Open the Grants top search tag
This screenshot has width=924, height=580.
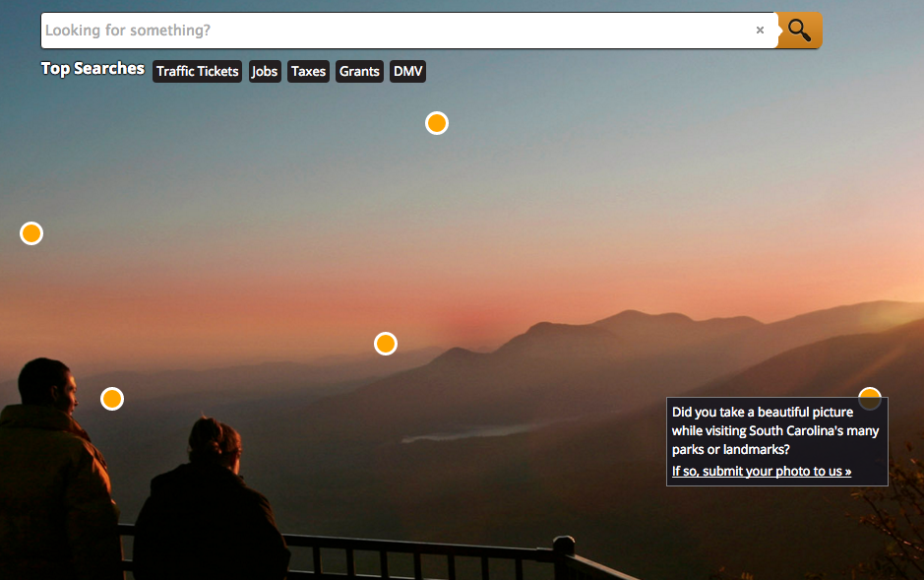[359, 71]
